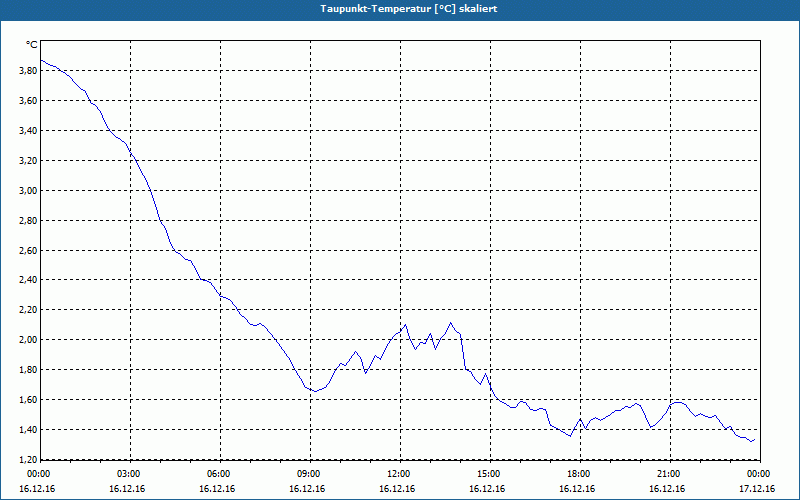Click the 2,20 y-axis label
The image size is (800, 500).
tap(28, 310)
